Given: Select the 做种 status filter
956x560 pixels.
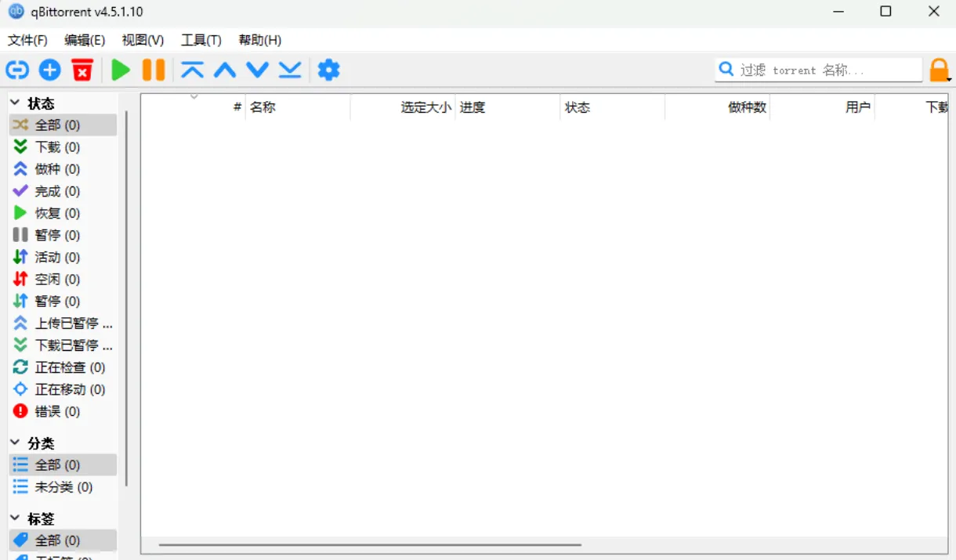Looking at the screenshot, I should (x=55, y=168).
